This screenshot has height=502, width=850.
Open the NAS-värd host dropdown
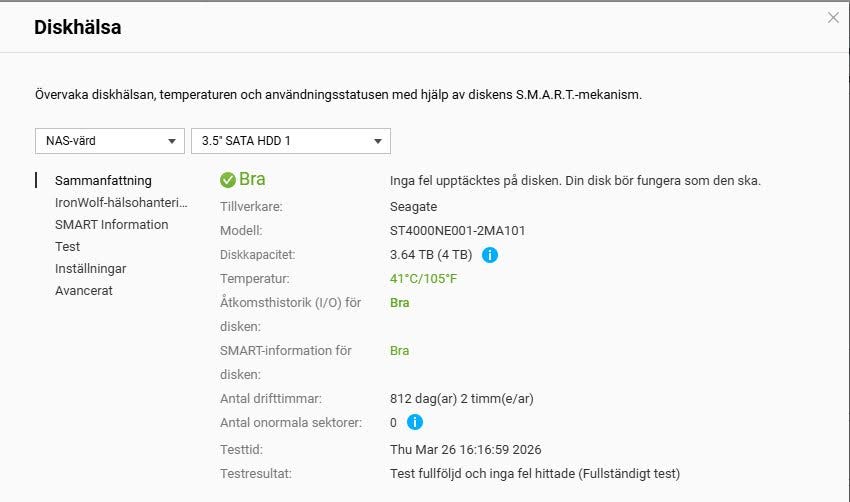(x=110, y=141)
